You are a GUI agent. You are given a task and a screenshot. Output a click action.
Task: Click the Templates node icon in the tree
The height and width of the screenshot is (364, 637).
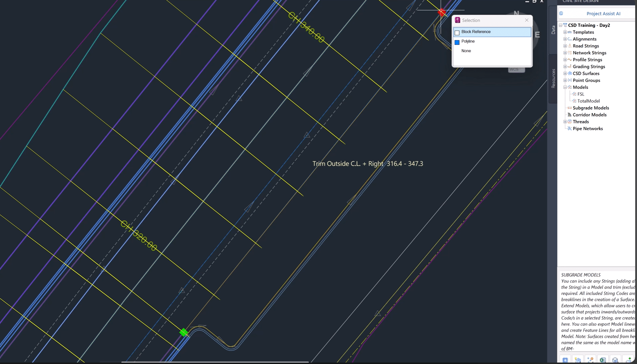pos(569,32)
